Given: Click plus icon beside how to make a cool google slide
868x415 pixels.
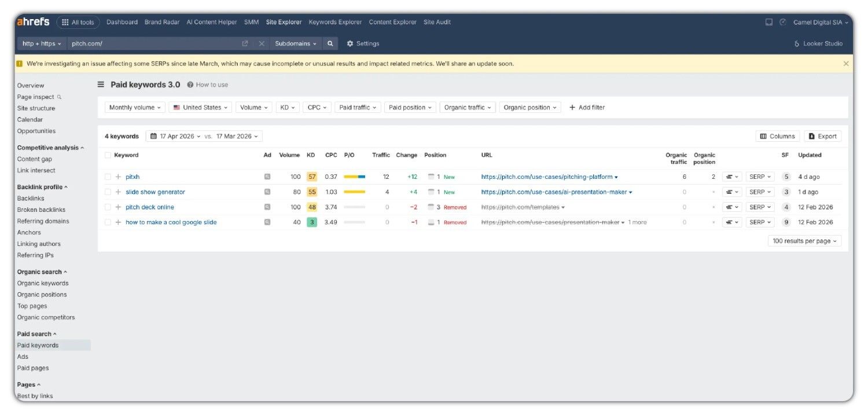Looking at the screenshot, I should 118,222.
